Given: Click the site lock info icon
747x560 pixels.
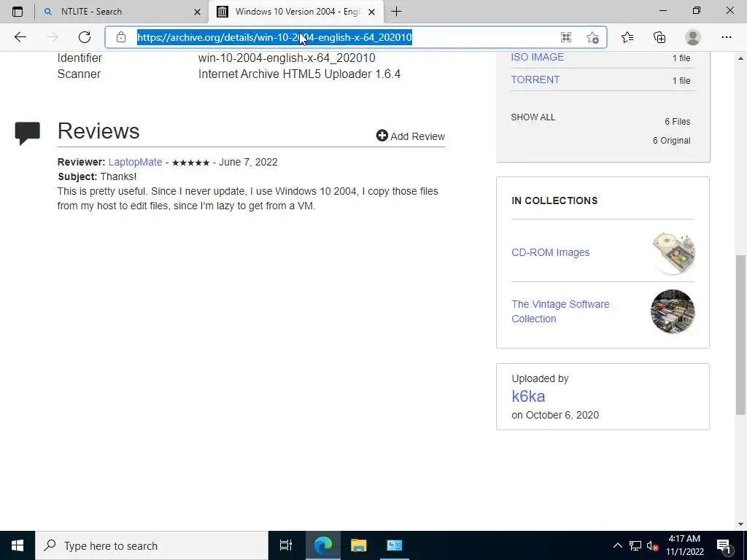Looking at the screenshot, I should point(121,37).
